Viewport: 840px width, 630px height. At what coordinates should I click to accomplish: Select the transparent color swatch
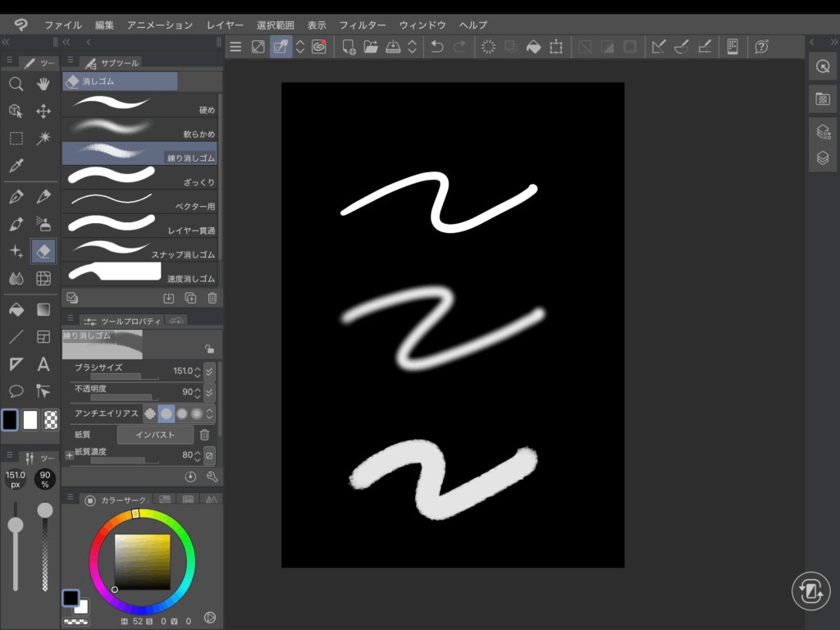tap(52, 420)
